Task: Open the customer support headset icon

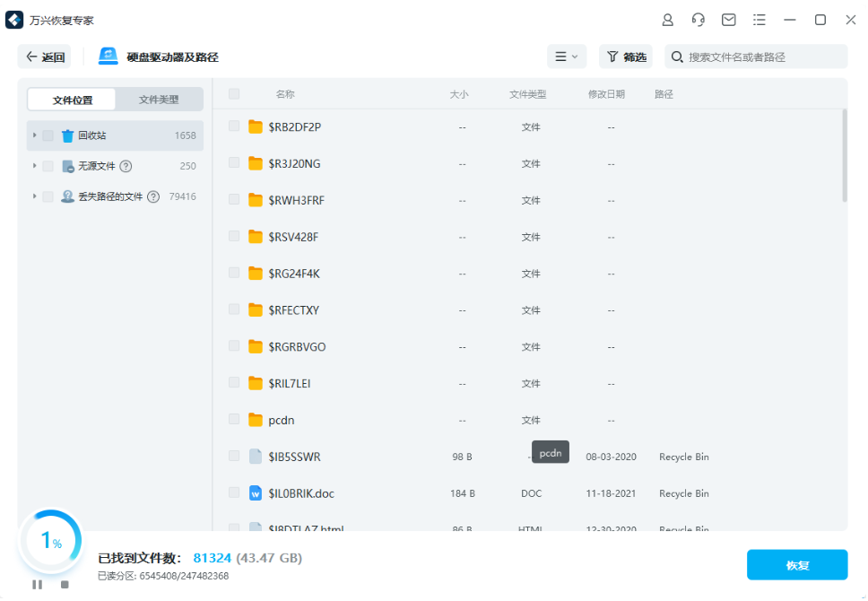Action: [698, 20]
